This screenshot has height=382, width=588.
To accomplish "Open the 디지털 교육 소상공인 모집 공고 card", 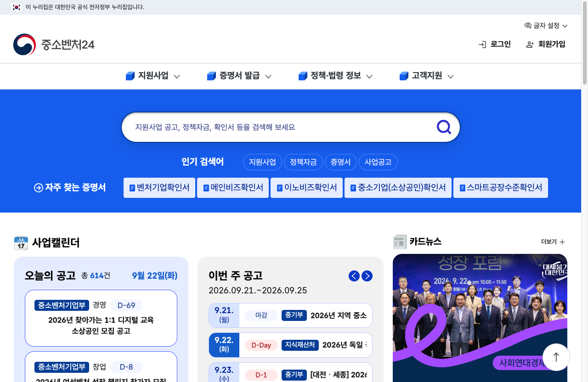I will point(101,318).
